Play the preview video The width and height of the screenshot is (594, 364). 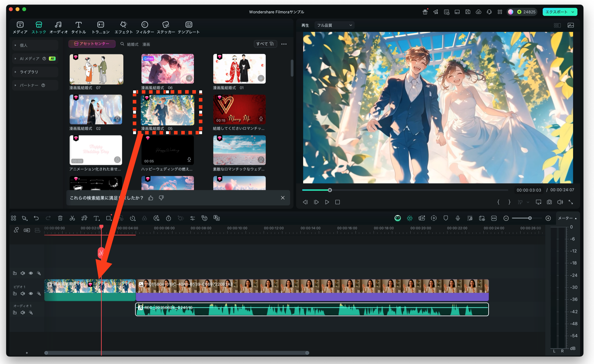(327, 202)
